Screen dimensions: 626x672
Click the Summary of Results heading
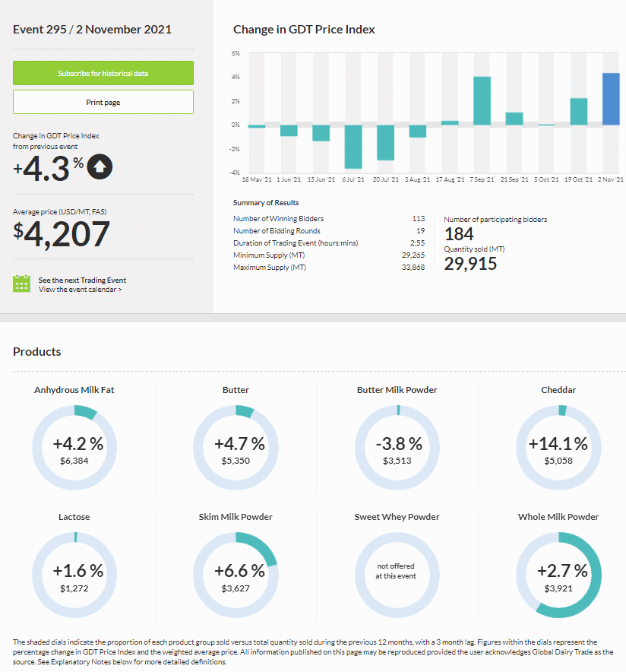[266, 203]
